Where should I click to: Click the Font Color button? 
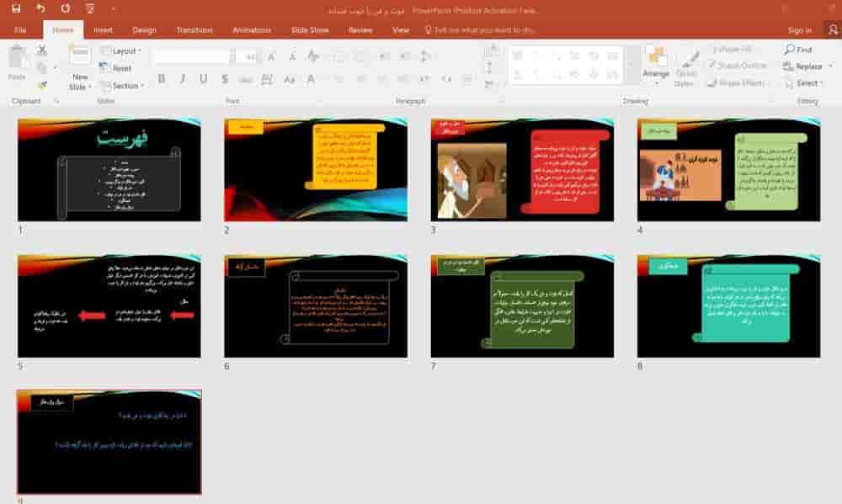point(311,79)
